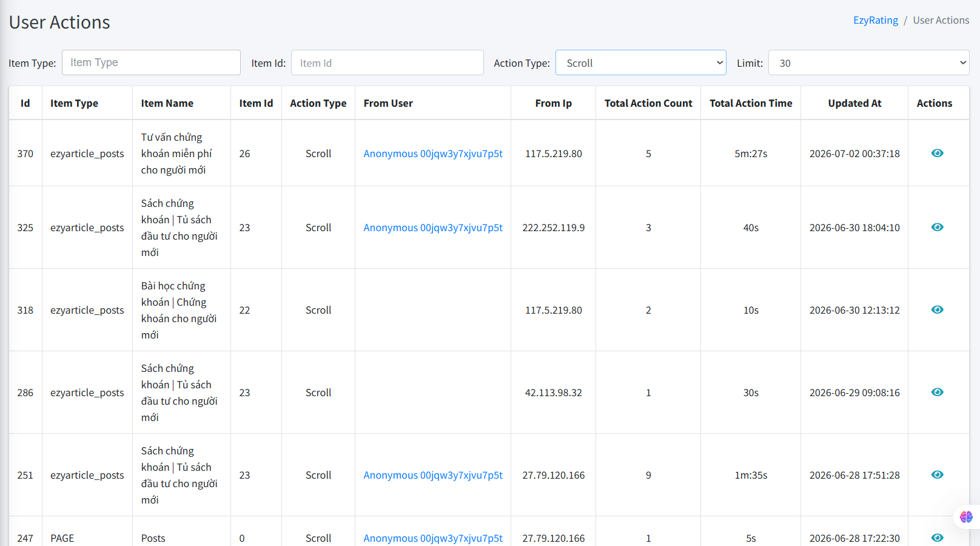Open the Action Type dropdown showing Scroll

pos(640,62)
